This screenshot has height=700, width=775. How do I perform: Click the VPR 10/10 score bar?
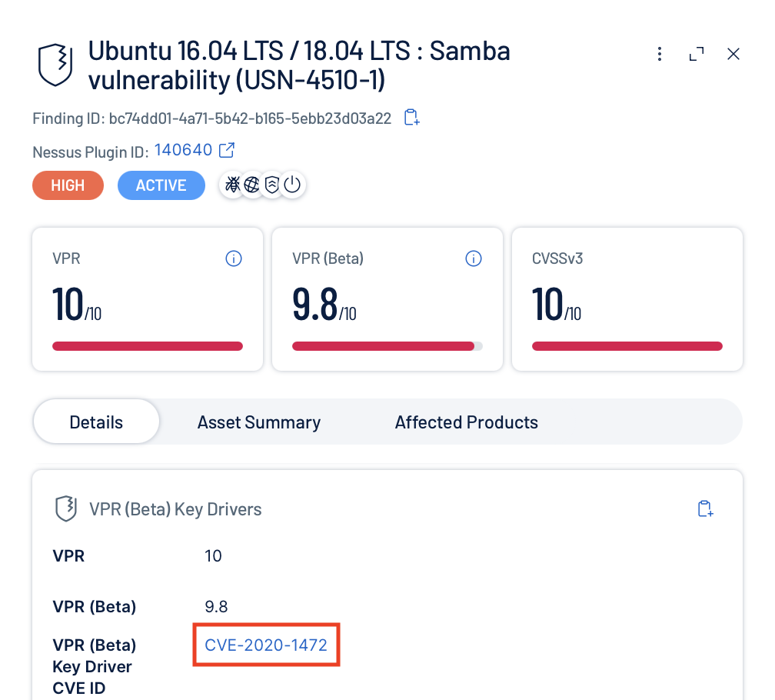click(148, 346)
